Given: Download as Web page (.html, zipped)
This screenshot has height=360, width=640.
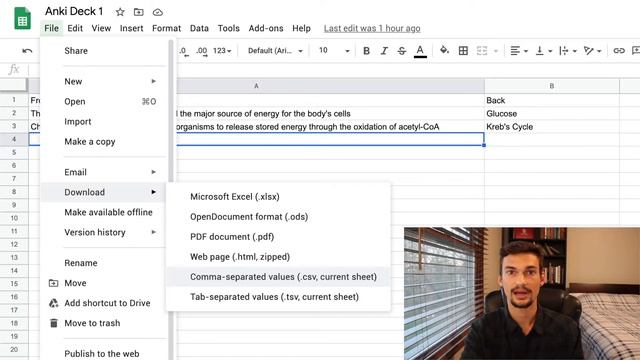Looking at the screenshot, I should coord(278,257).
